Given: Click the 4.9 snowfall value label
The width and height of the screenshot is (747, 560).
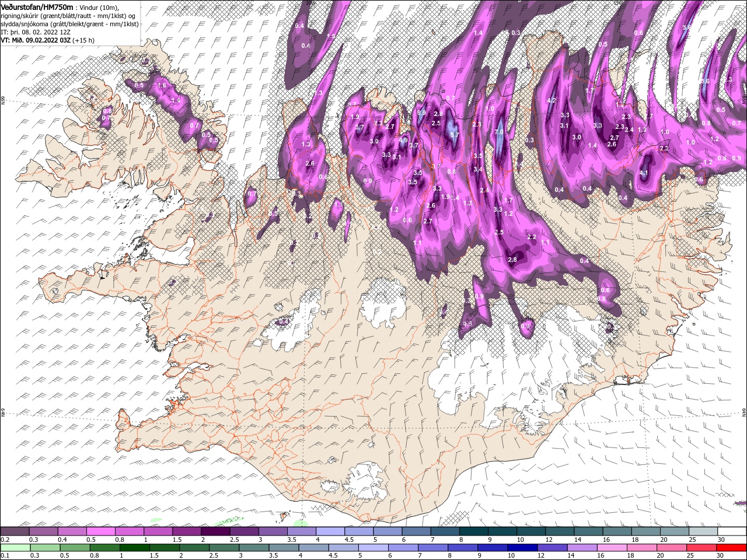Looking at the screenshot, I should 403,141.
